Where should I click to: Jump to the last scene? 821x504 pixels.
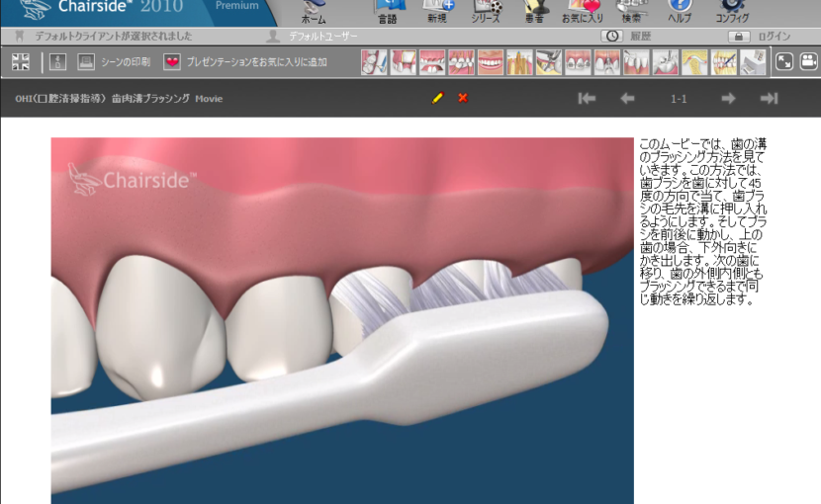click(x=770, y=99)
